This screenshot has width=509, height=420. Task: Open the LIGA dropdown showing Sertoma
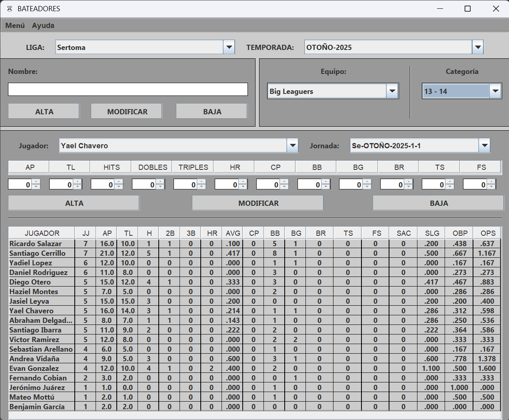pyautogui.click(x=229, y=47)
